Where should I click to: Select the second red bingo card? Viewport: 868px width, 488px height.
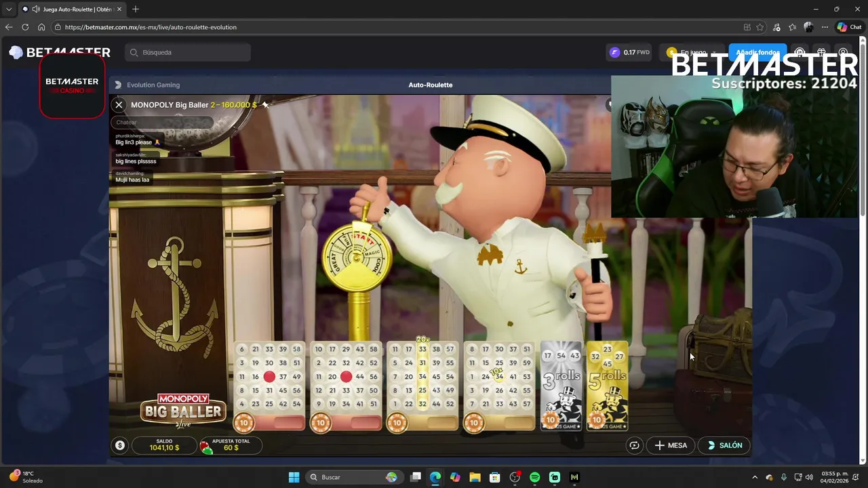point(346,386)
